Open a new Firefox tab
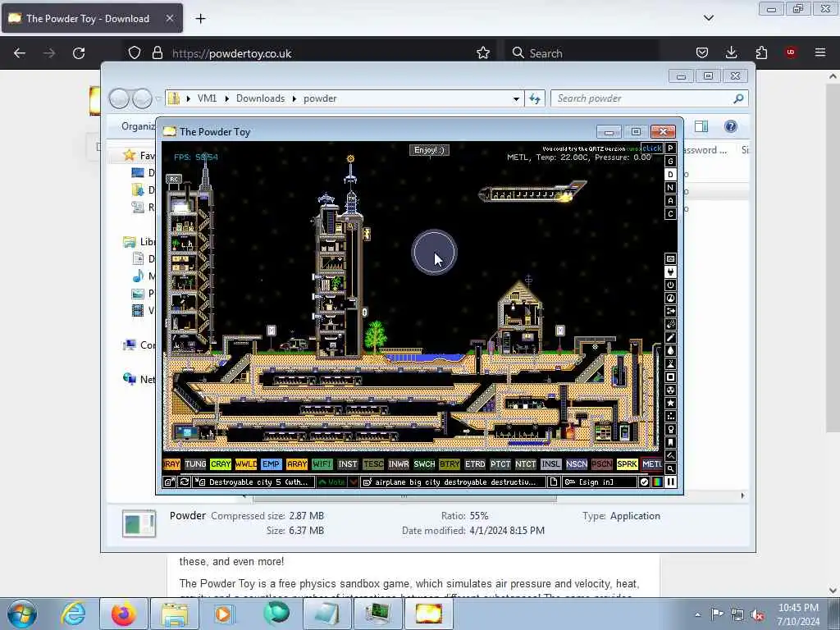 [x=200, y=19]
